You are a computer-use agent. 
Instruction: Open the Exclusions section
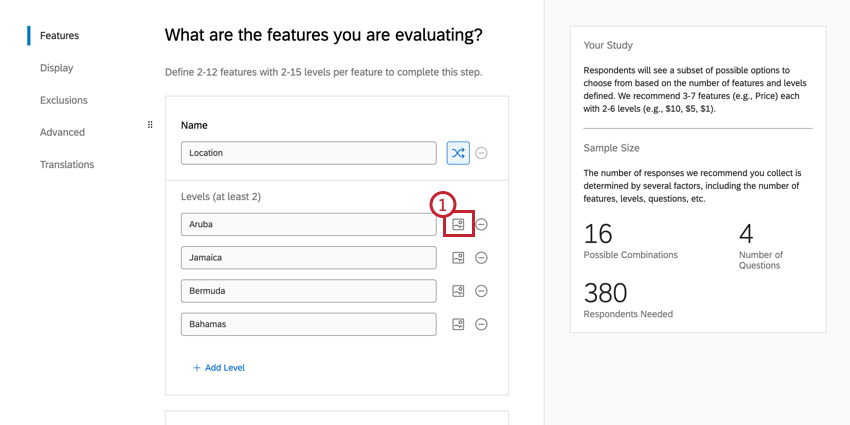click(x=63, y=100)
